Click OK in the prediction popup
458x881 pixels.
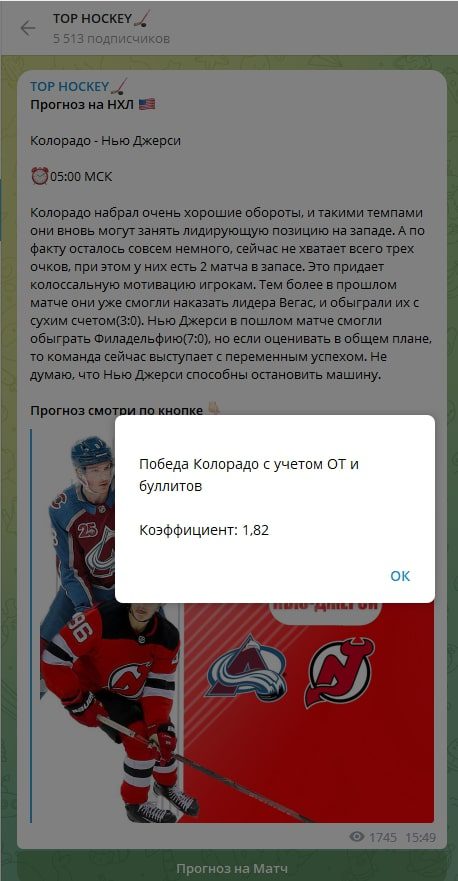click(x=400, y=576)
